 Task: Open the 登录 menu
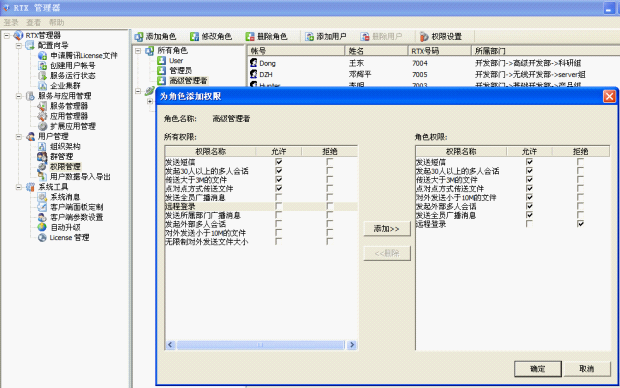click(11, 22)
